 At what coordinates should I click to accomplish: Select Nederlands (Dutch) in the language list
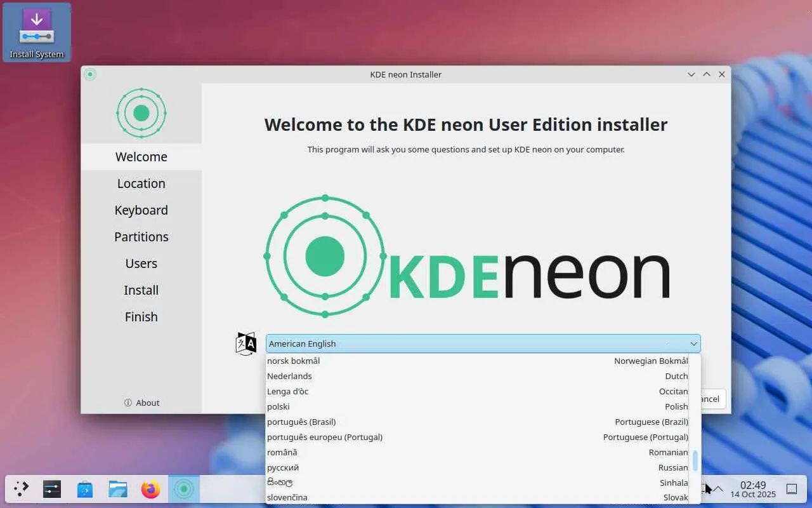477,376
